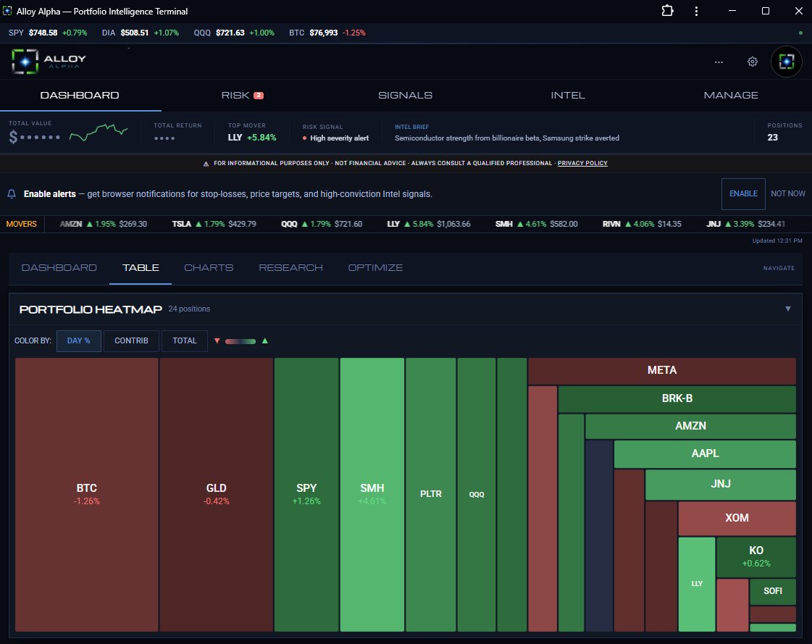The height and width of the screenshot is (644, 812).
Task: Select the QQQ heatmap tile
Action: tap(477, 494)
